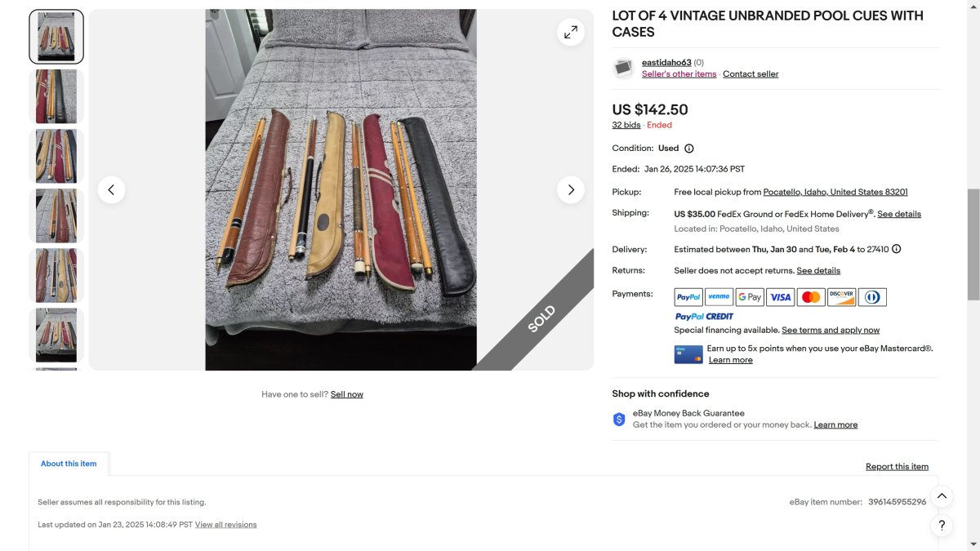
Task: Show the previous listing photo
Action: (111, 189)
